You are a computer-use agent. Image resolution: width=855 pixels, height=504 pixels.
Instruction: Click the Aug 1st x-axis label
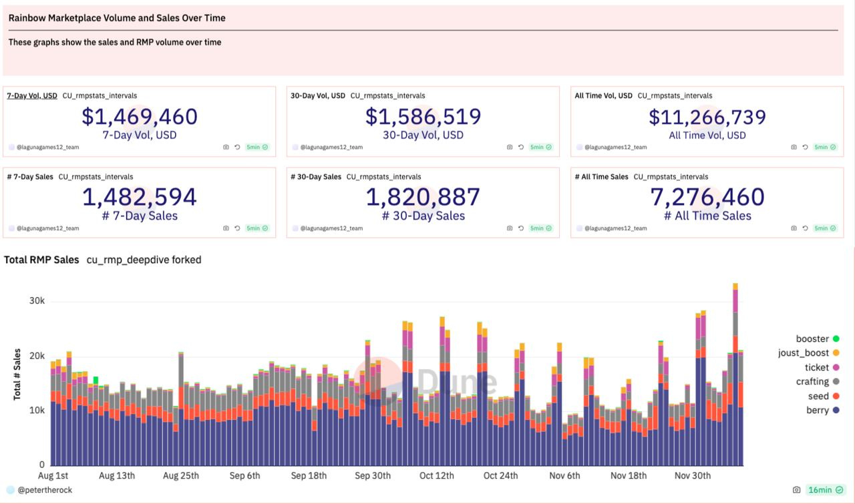click(x=53, y=476)
